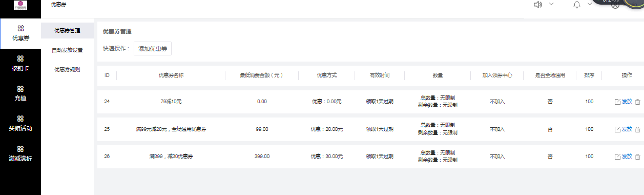644x195 pixels.
Task: Edit coupon 79减10元
Action: click(x=617, y=102)
